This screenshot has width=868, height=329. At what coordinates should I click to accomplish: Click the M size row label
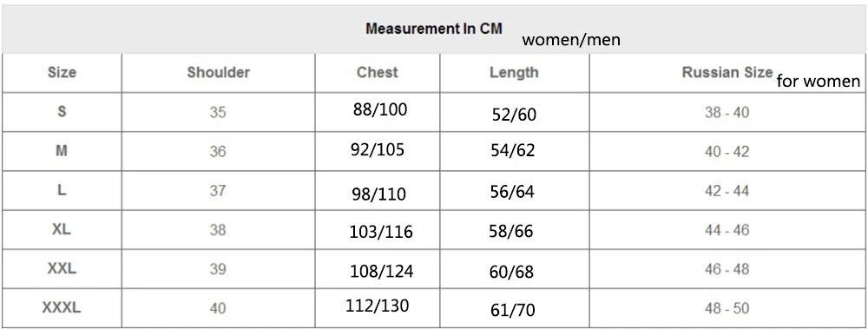coord(62,150)
